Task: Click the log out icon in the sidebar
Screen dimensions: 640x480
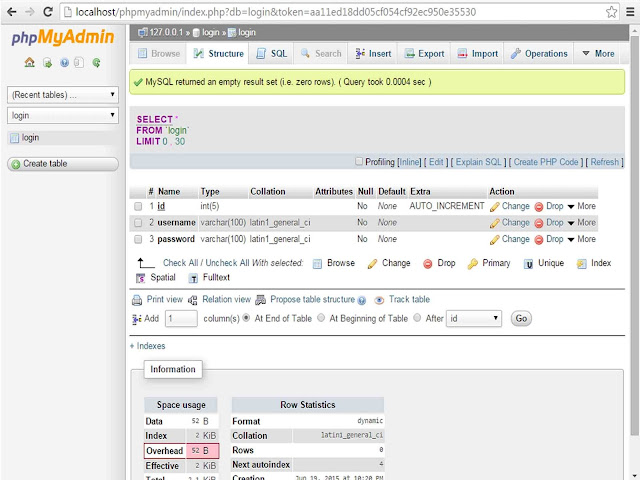Action: 47,62
